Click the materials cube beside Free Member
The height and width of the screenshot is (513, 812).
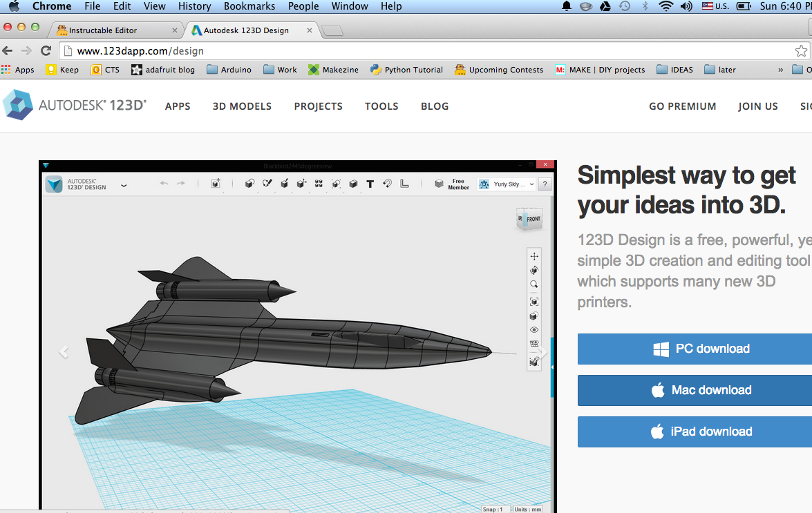[439, 184]
